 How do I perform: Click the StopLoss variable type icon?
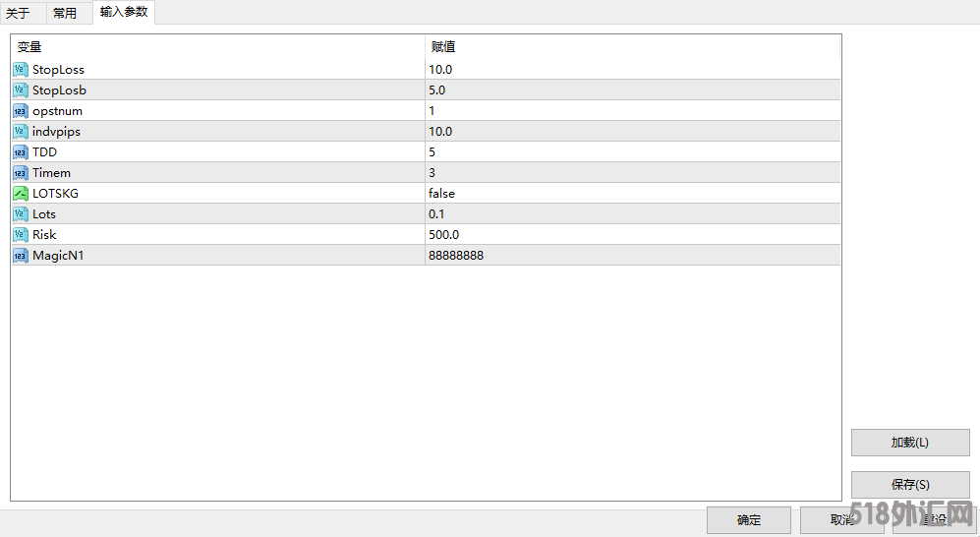21,70
